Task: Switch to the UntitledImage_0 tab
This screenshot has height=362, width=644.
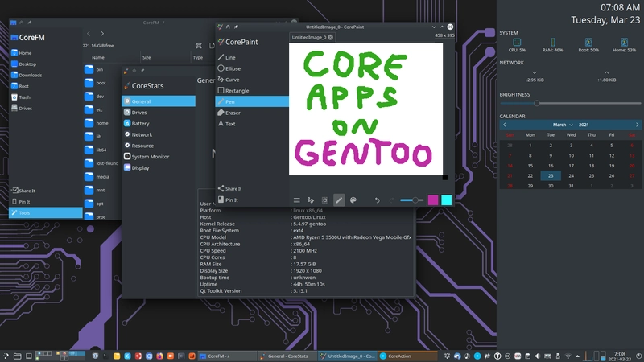Action: (307, 37)
